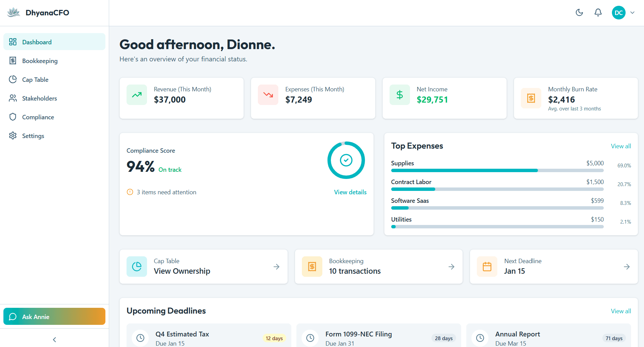Screen dimensions: 644x347
Task: Click the notification bell
Action: (x=598, y=12)
